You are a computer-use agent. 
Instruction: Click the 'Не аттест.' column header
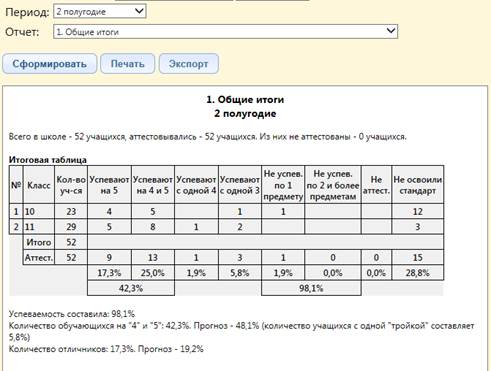(376, 185)
